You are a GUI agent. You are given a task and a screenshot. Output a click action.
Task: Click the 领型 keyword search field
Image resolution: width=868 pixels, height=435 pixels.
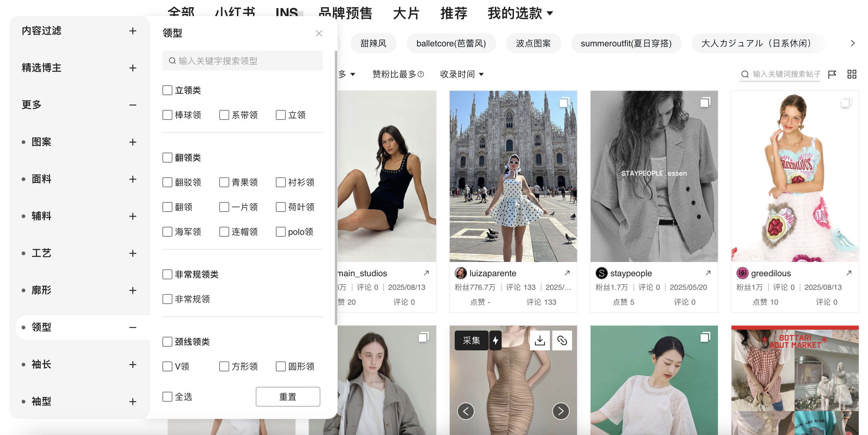point(242,61)
